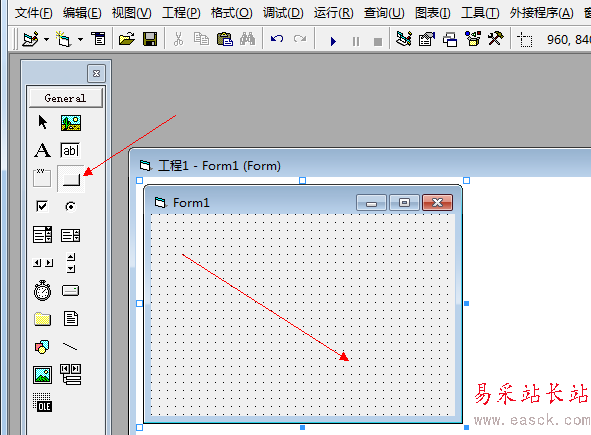The height and width of the screenshot is (435, 591).
Task: Select the Label control tool
Action: click(x=42, y=150)
